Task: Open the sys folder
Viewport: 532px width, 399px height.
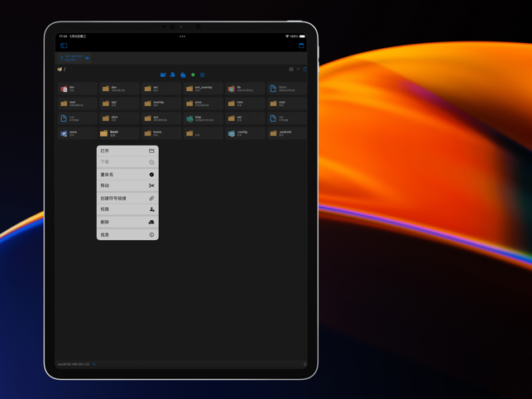Action: pos(161,118)
